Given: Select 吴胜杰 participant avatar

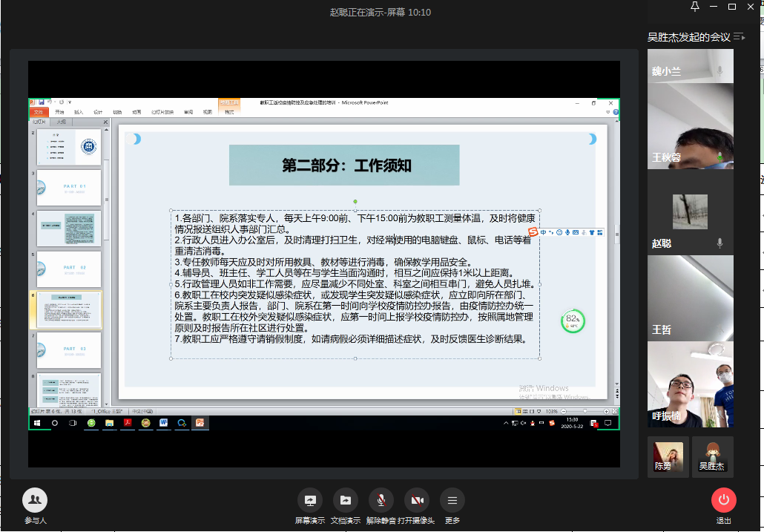Looking at the screenshot, I should point(712,456).
